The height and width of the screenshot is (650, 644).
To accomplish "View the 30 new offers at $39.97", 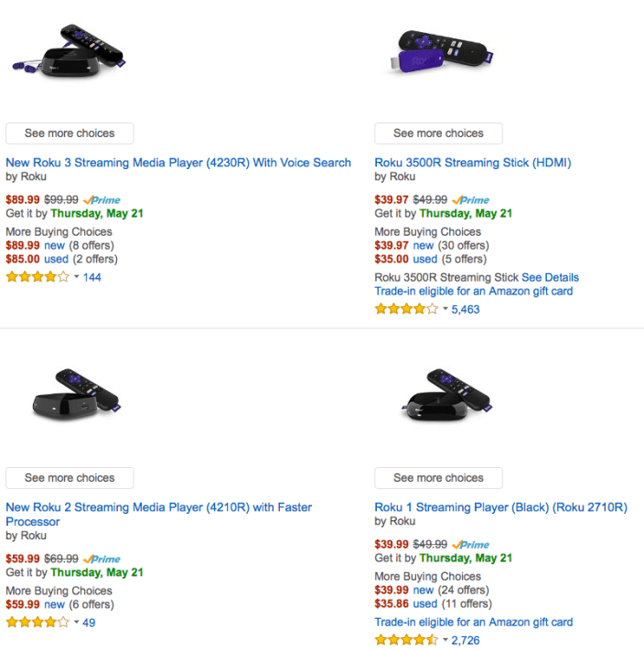I will coord(424,245).
